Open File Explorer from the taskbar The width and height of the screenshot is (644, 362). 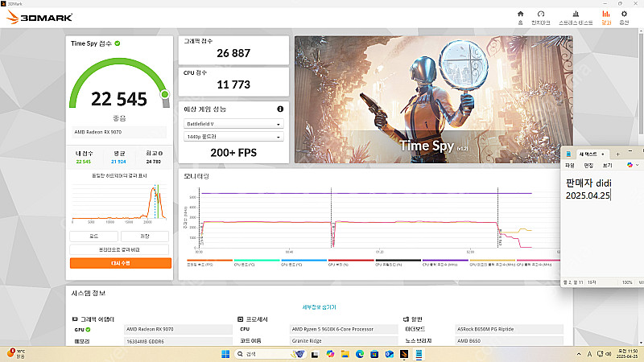pyautogui.click(x=345, y=354)
